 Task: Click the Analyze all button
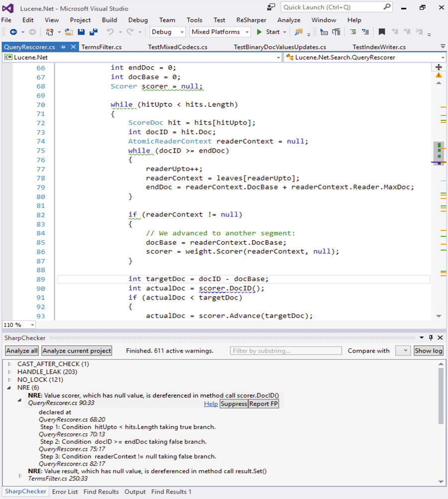click(x=21, y=351)
